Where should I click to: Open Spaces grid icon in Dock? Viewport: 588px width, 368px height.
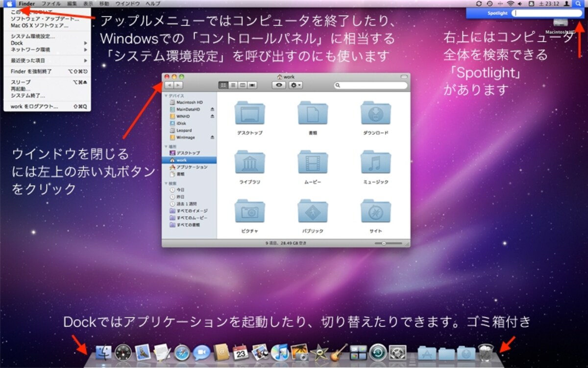[358, 353]
